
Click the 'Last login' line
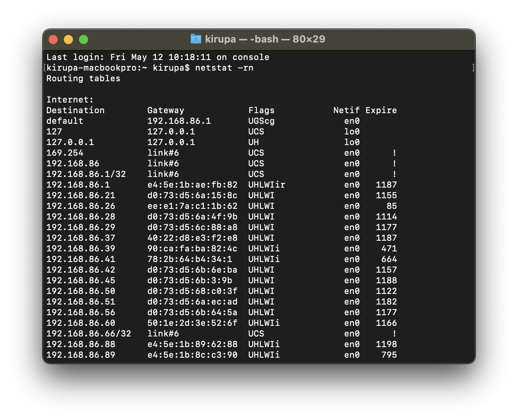click(158, 57)
